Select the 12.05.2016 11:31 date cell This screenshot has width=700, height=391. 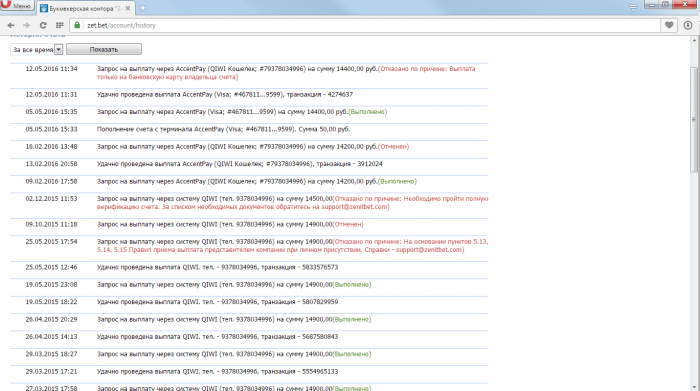tap(51, 95)
